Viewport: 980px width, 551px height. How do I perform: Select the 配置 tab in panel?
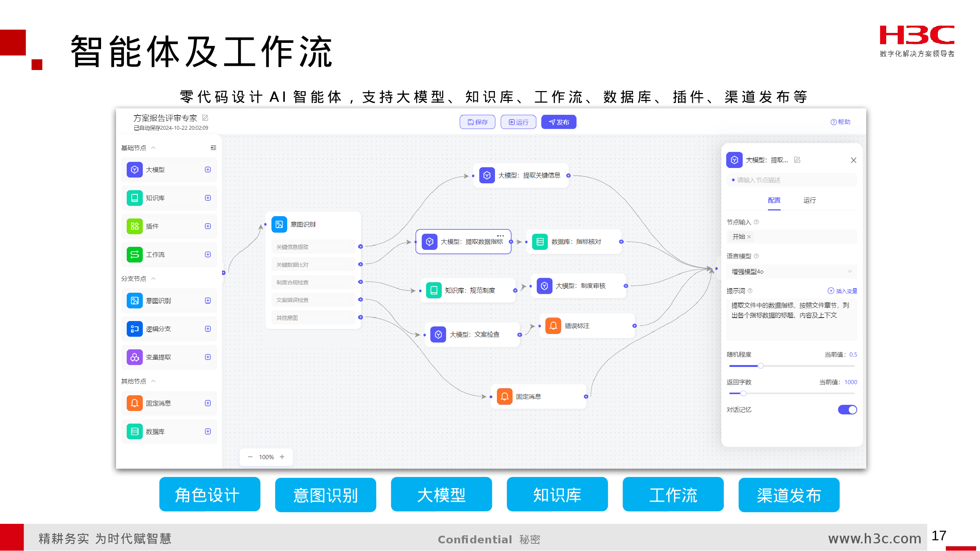774,201
